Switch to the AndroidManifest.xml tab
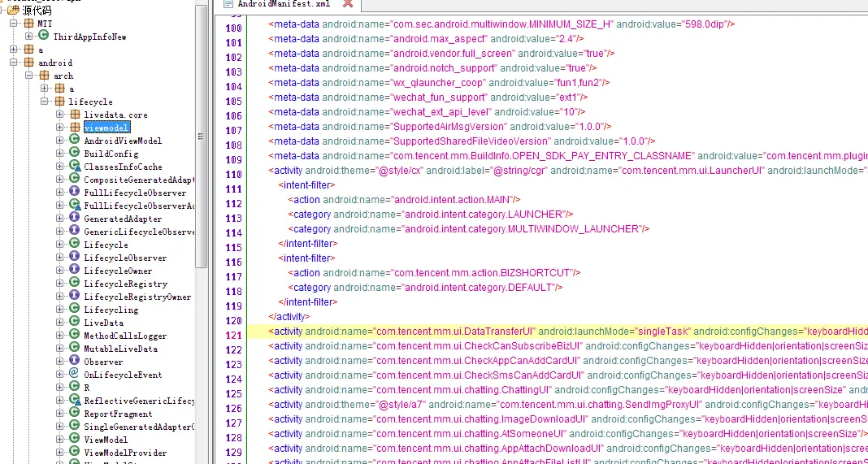This screenshot has height=464, width=868. tap(283, 4)
